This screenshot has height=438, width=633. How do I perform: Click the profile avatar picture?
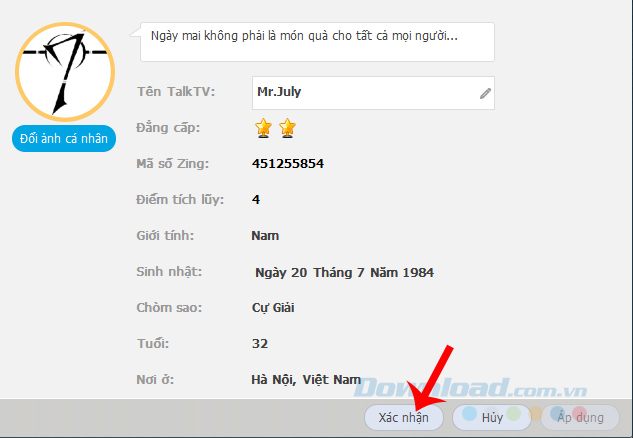65,72
